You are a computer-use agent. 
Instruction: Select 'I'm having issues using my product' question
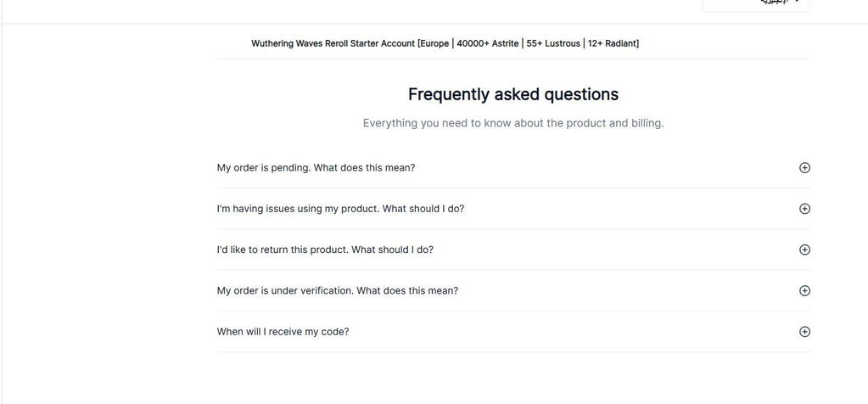(x=340, y=209)
